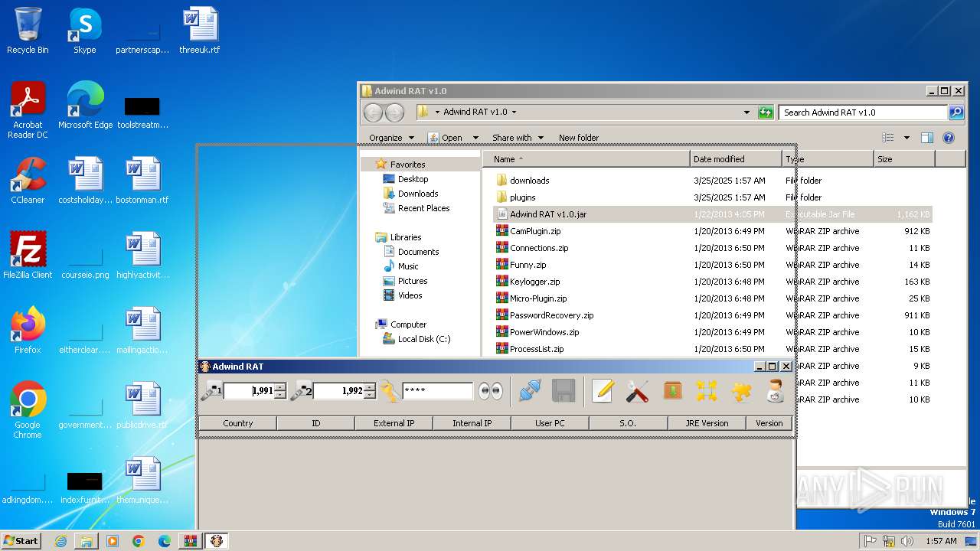This screenshot has height=551, width=980.
Task: Click the green refresh button in Explorer
Action: click(766, 112)
